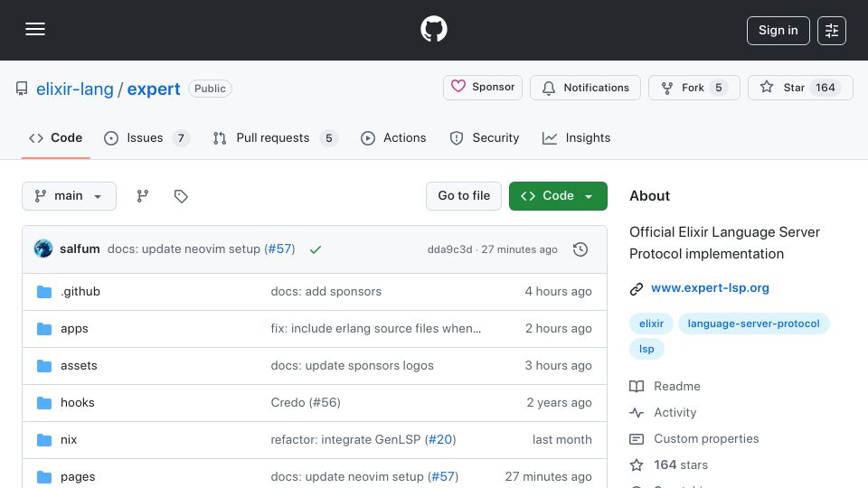868x488 pixels.
Task: View tags via the tag icon
Action: pyautogui.click(x=181, y=196)
